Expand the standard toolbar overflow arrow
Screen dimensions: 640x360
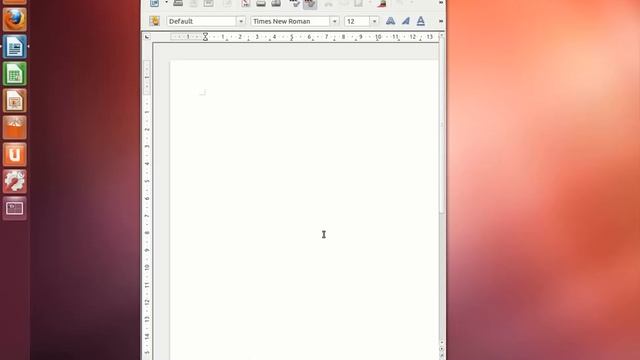441,3
